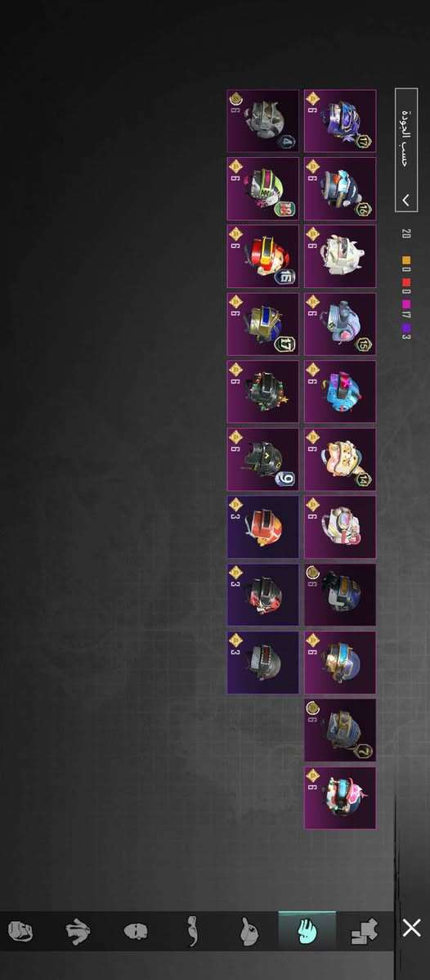430x980 pixels.
Task: Close the inventory with the X icon
Action: coord(412,928)
